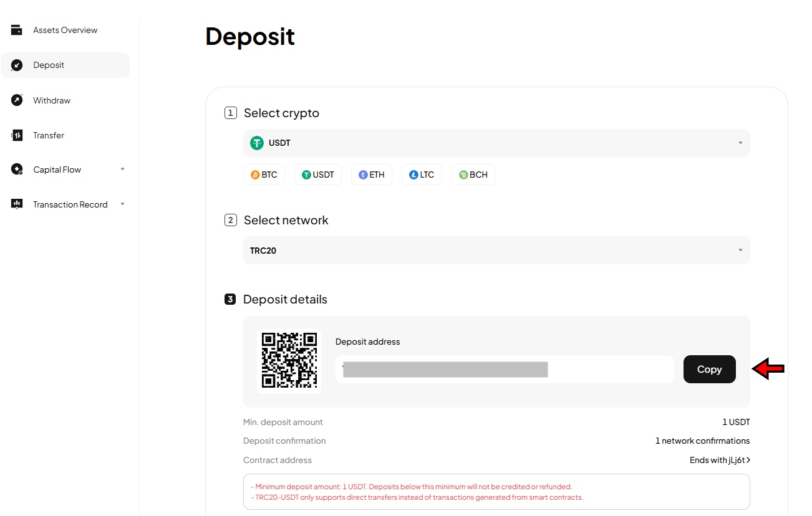Select the Bitcoin icon on the BTC chip

coord(254,174)
